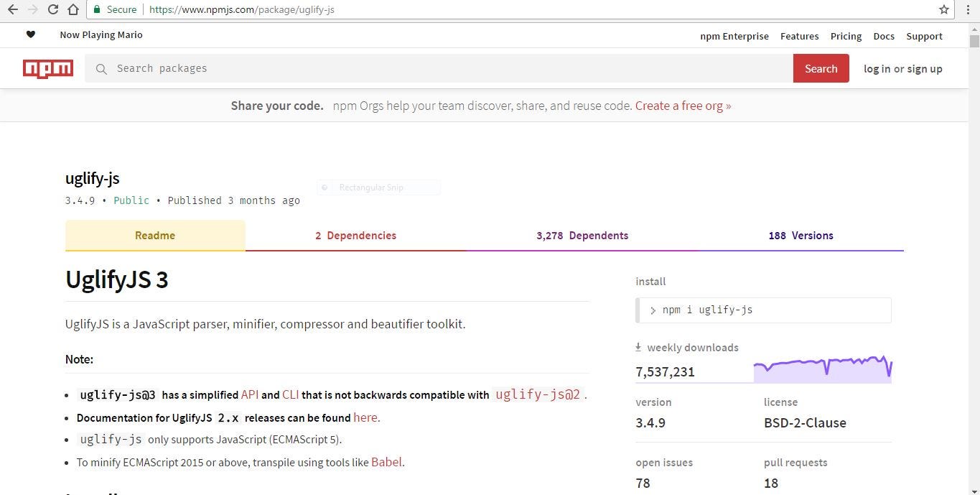Image resolution: width=980 pixels, height=495 pixels.
Task: Click the weekly downloads arrow icon
Action: 638,347
